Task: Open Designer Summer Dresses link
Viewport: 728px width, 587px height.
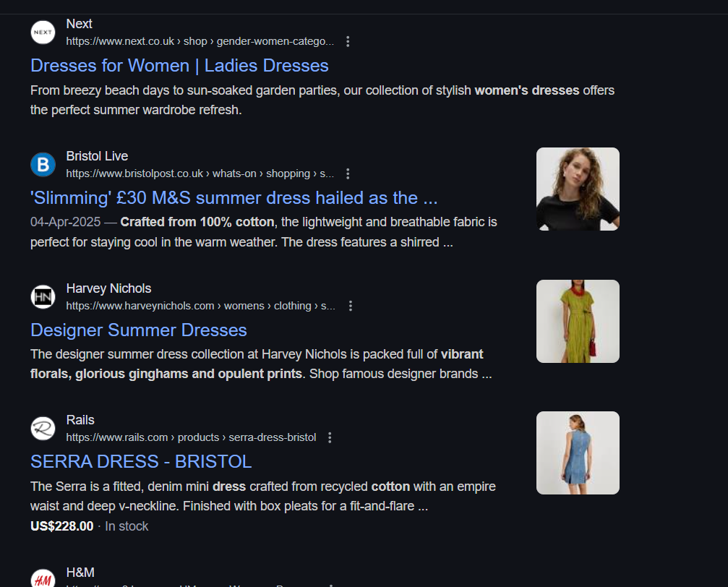Action: coord(138,330)
